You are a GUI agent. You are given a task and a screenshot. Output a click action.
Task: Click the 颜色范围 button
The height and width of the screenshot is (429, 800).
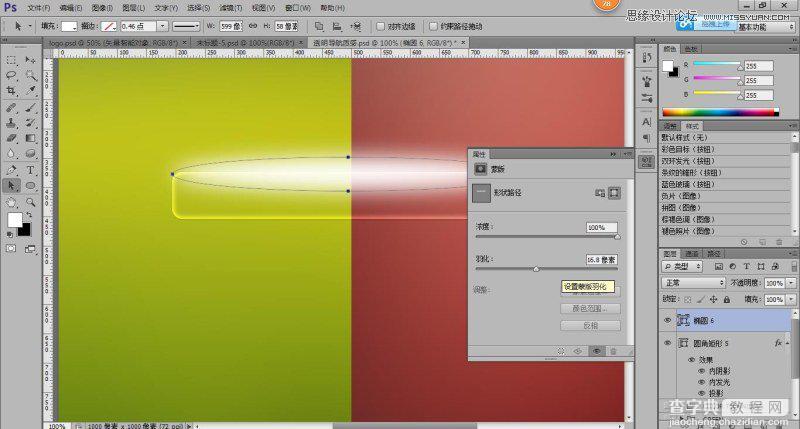590,309
